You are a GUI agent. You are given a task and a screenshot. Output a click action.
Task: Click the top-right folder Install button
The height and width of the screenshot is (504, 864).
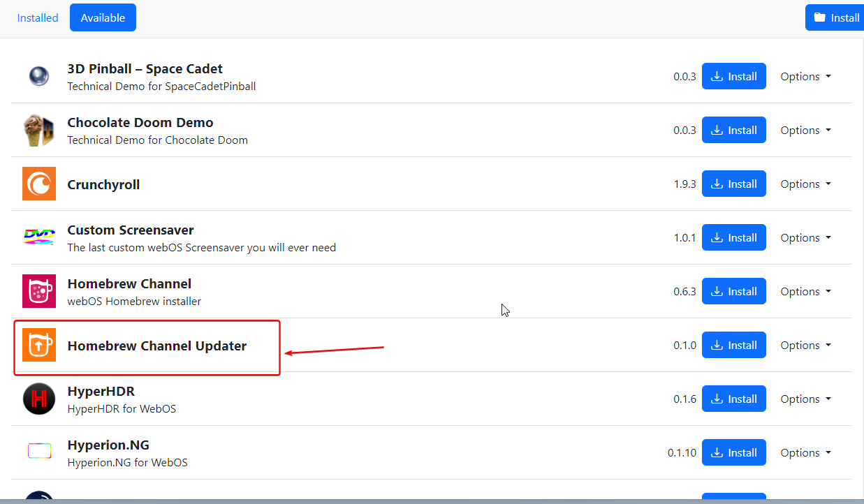[835, 18]
